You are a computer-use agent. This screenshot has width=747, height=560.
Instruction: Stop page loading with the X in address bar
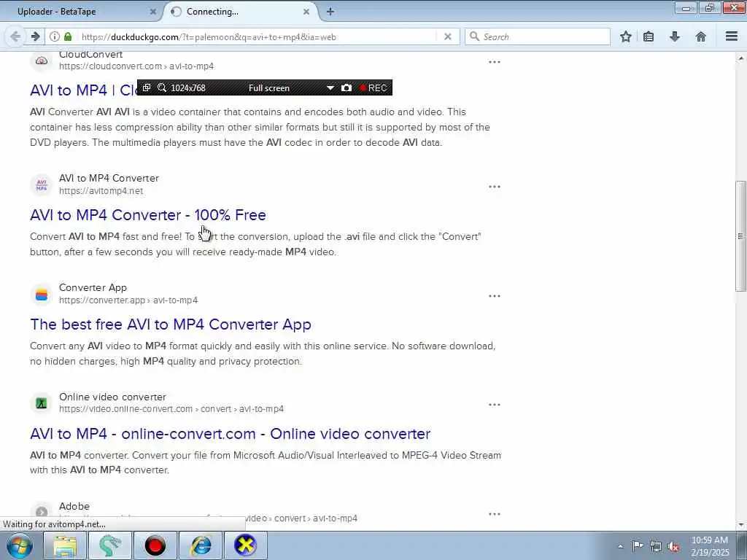tap(447, 36)
